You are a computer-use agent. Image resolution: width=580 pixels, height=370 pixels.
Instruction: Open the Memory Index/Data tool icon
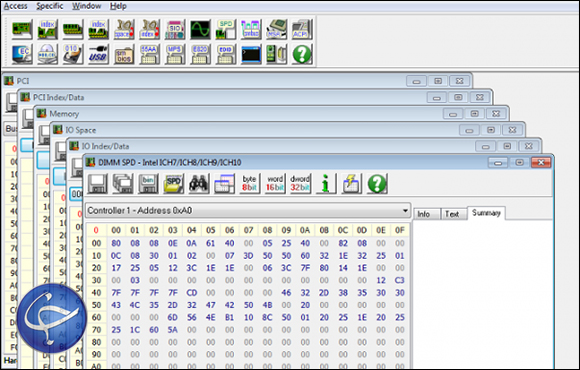98,29
